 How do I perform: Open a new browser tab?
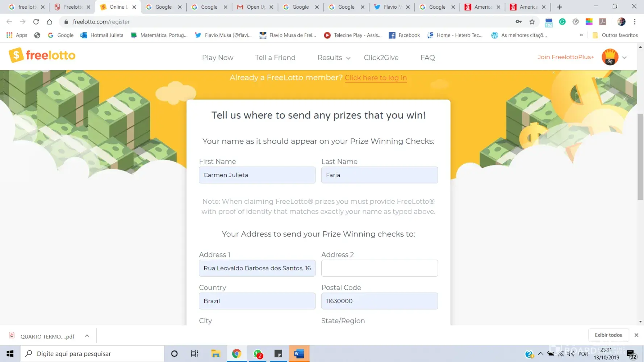(560, 7)
